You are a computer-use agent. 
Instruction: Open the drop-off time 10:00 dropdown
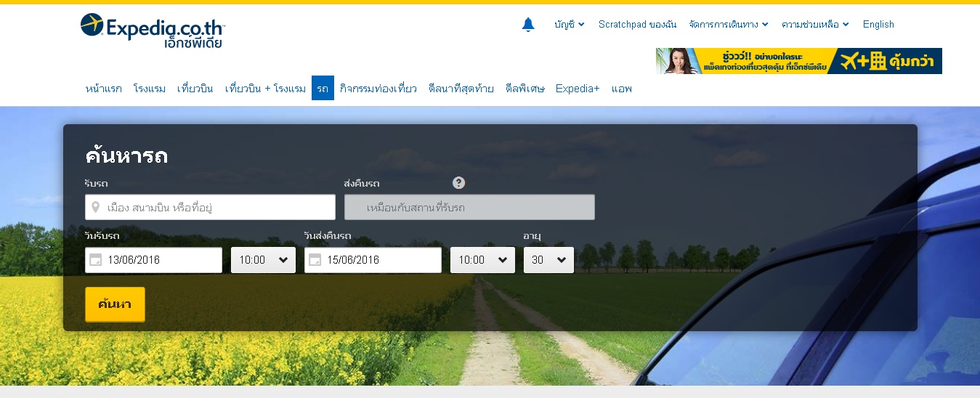point(482,260)
